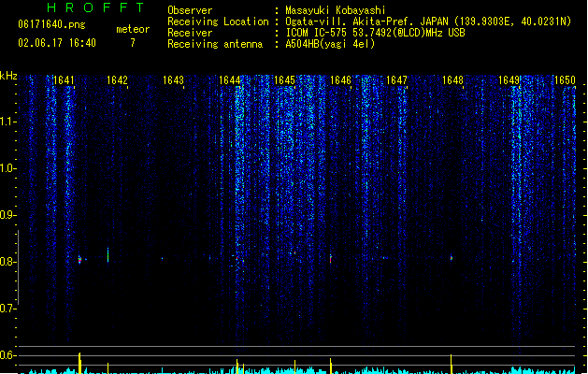Click the meteor count label
Screen dimensions: 588x374
pyautogui.click(x=133, y=29)
